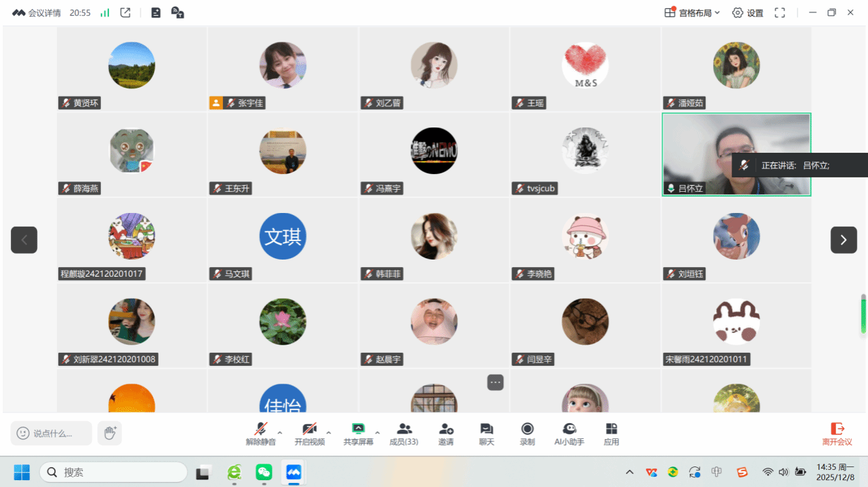Screen dimensions: 868x487
Task: Open the AI assistant (AI小助手)
Action: coord(569,429)
